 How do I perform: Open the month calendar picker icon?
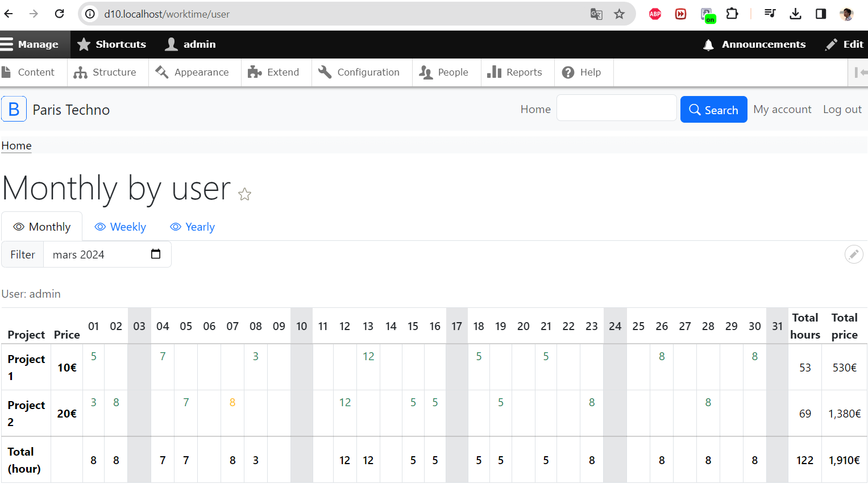[x=156, y=254]
